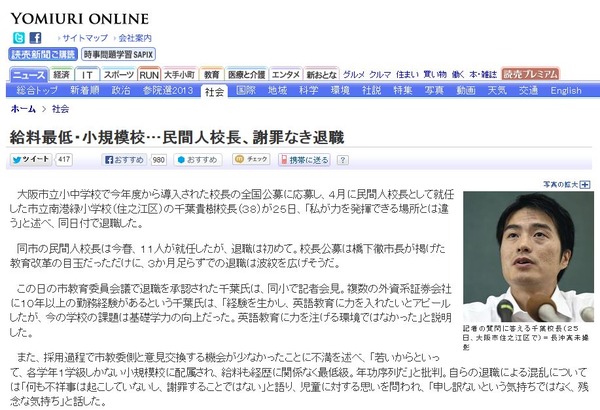Click the Facebook recommend count 980
600x410 pixels.
click(x=158, y=160)
